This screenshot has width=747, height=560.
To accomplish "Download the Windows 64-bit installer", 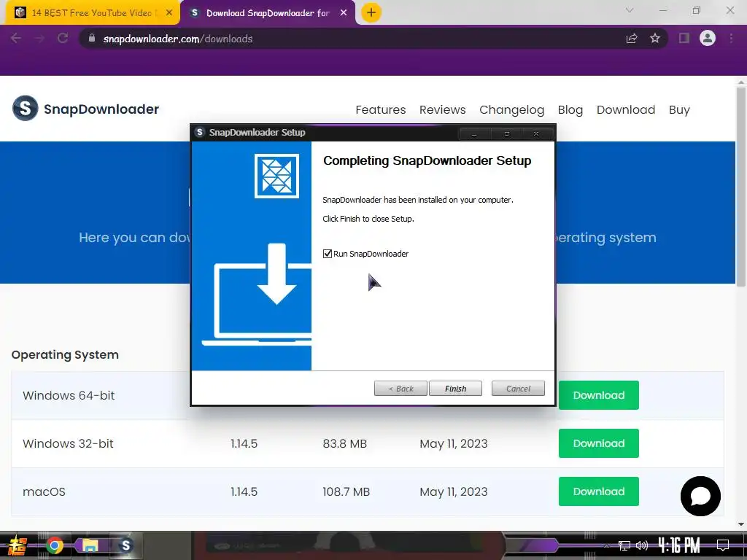I will point(598,395).
